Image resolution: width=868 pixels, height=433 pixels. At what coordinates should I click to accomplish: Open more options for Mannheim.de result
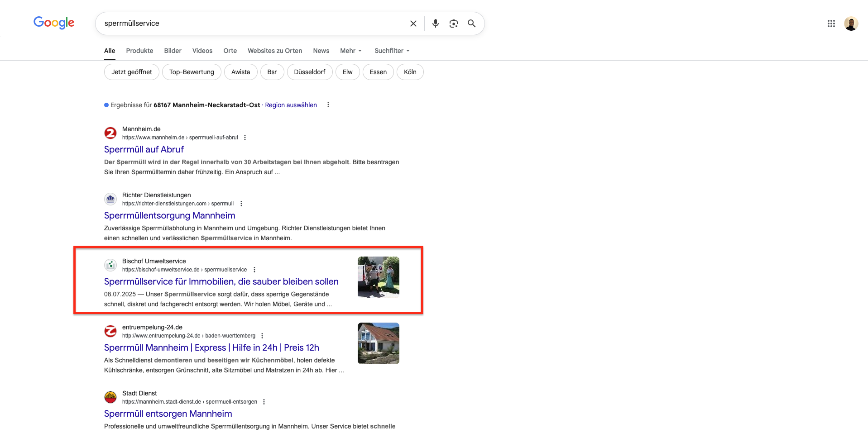tap(245, 138)
